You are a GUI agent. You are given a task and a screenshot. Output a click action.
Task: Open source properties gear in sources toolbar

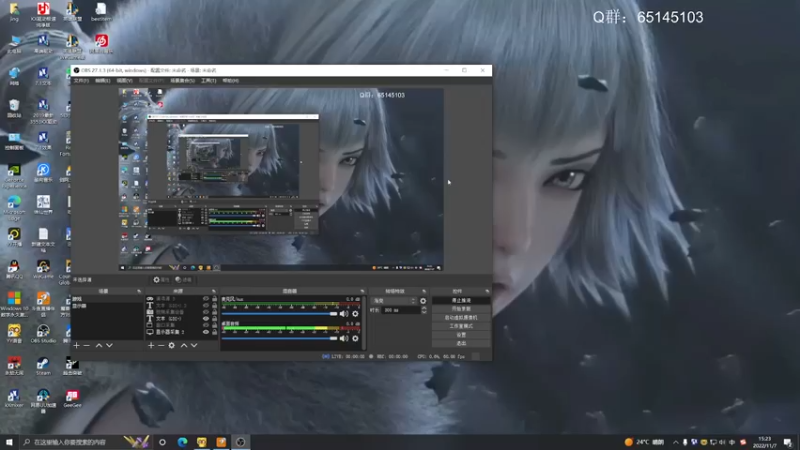click(x=171, y=345)
